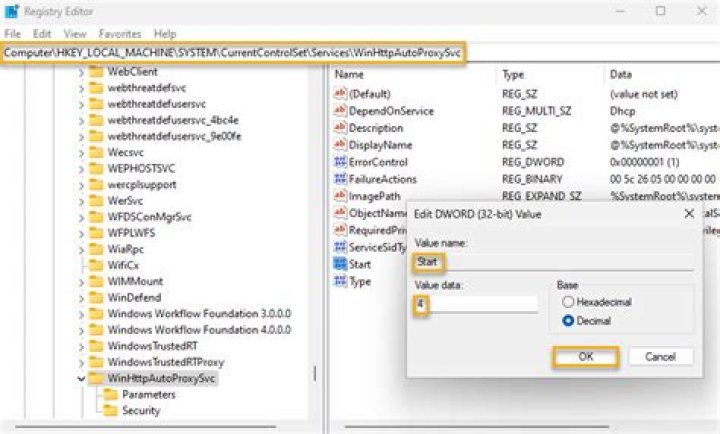Viewport: 720px width, 434px height.
Task: Select the Parameters subkey folder icon
Action: pos(111,395)
